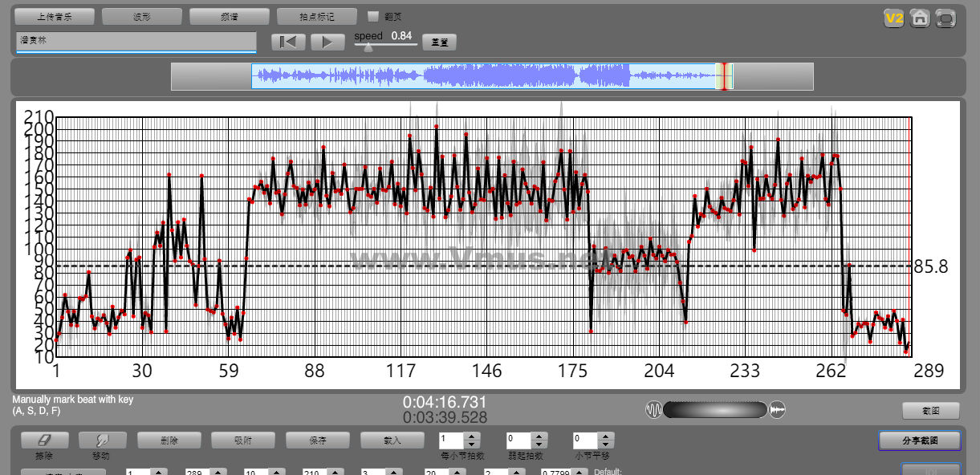Click the 上传音乐 upload button
The height and width of the screenshot is (475, 980).
pos(55,16)
